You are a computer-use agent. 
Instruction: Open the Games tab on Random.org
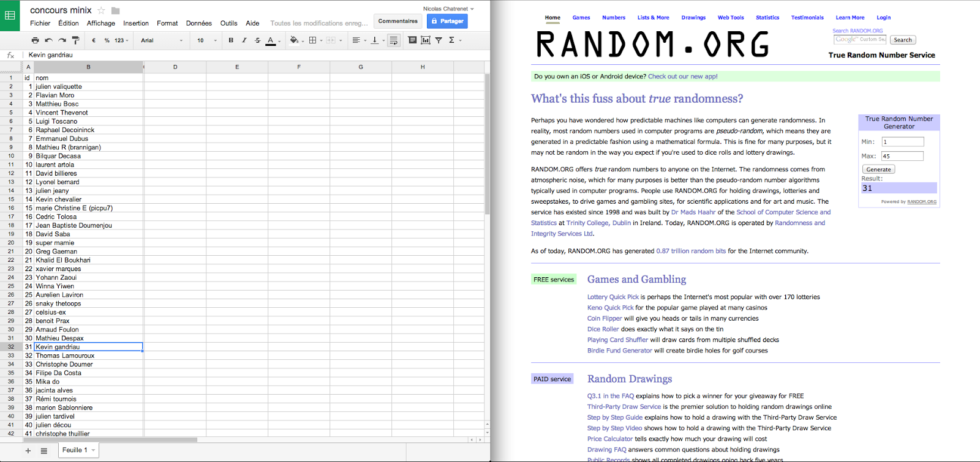click(x=581, y=17)
